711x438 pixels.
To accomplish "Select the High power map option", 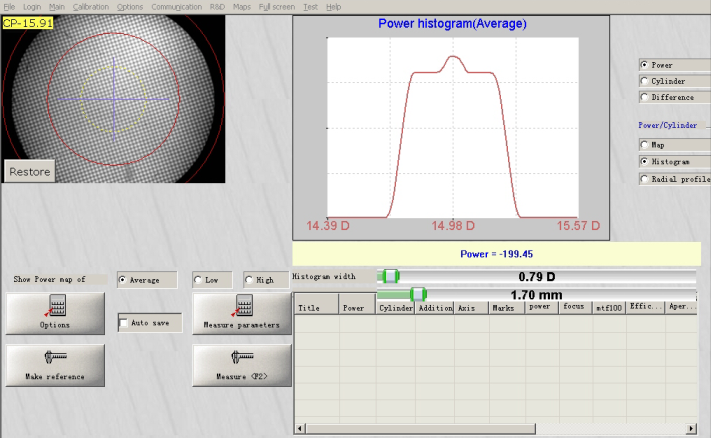I will 247,280.
